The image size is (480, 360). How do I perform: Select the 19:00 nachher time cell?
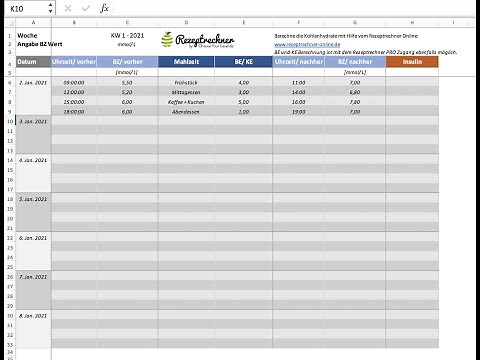point(299,112)
